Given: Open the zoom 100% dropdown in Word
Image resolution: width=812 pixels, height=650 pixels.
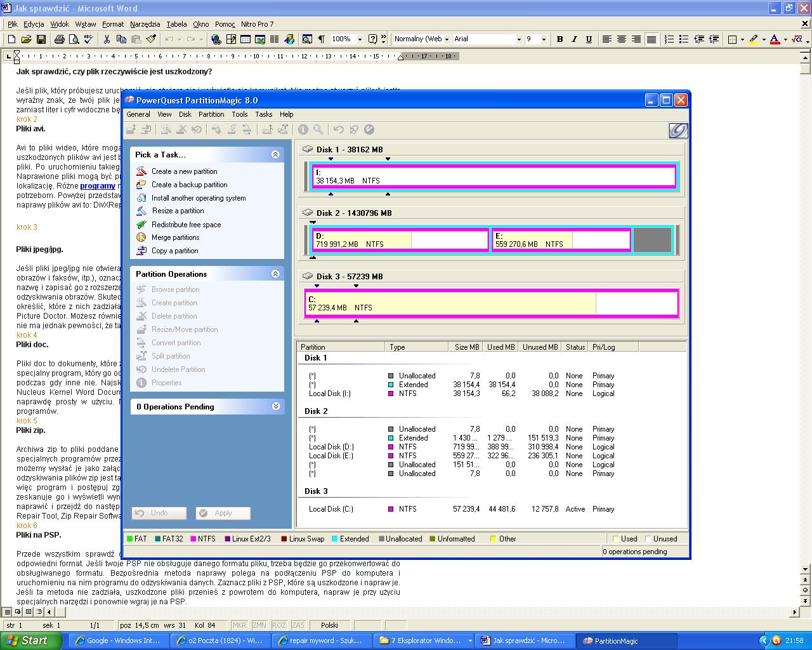Looking at the screenshot, I should tap(360, 39).
